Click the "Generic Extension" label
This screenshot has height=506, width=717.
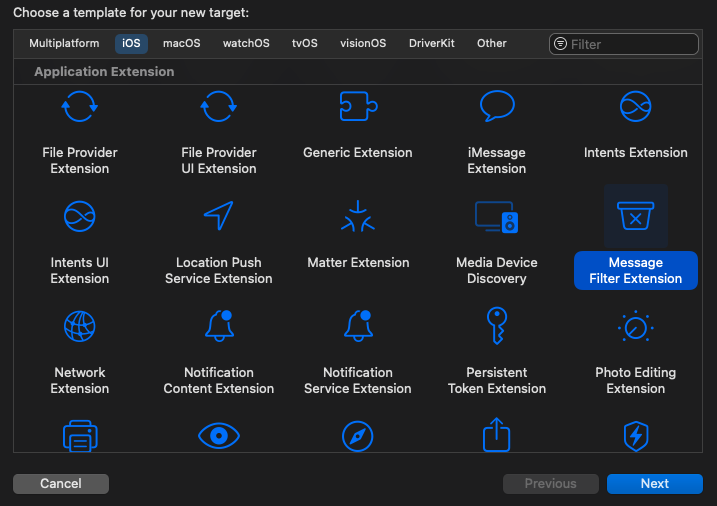pyautogui.click(x=358, y=153)
